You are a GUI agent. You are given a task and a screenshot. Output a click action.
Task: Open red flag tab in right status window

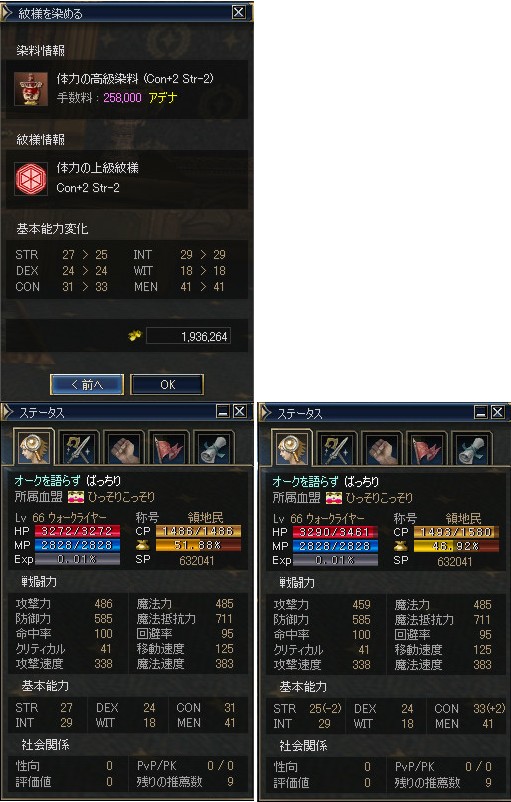(427, 450)
